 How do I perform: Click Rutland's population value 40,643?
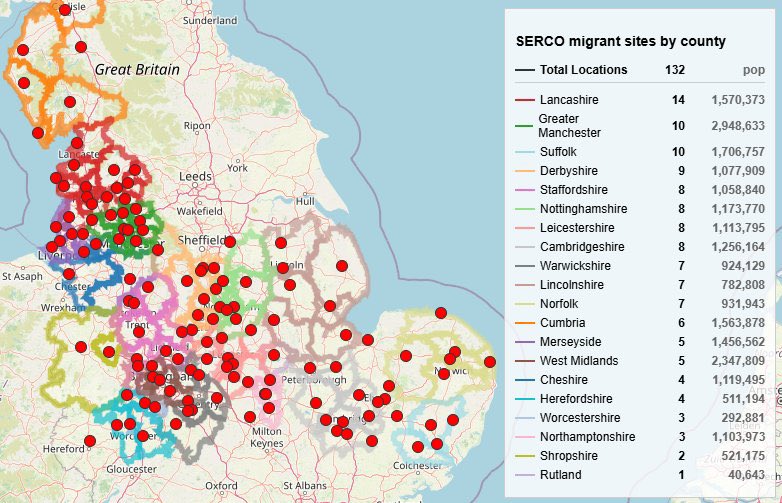point(747,475)
